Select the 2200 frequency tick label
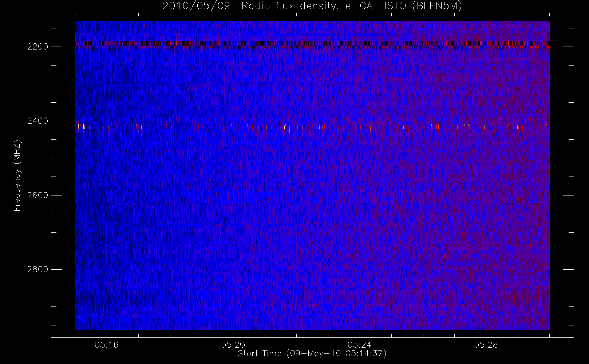Viewport: 589px width, 364px height. point(38,47)
